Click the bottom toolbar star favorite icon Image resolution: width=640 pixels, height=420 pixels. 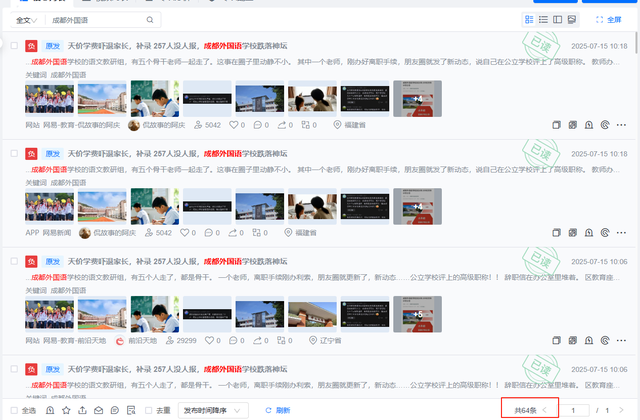click(x=66, y=410)
